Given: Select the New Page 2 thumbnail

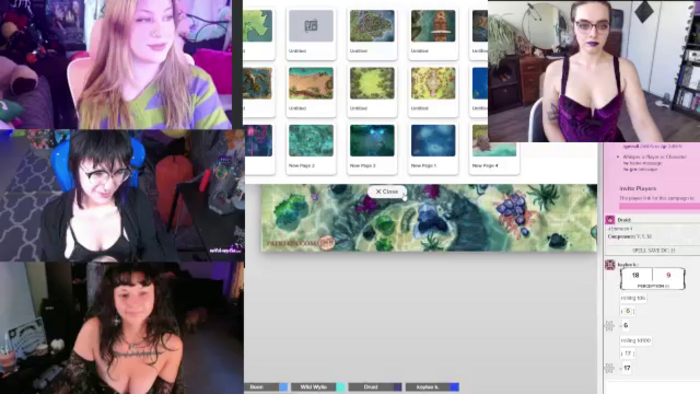Looking at the screenshot, I should click(311, 141).
